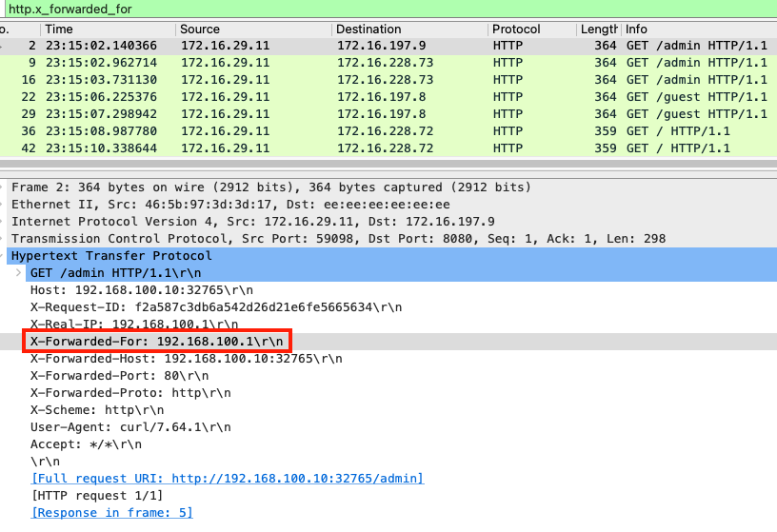Screen dimensions: 777x532
Task: Click the Destination column header
Action: click(x=409, y=30)
